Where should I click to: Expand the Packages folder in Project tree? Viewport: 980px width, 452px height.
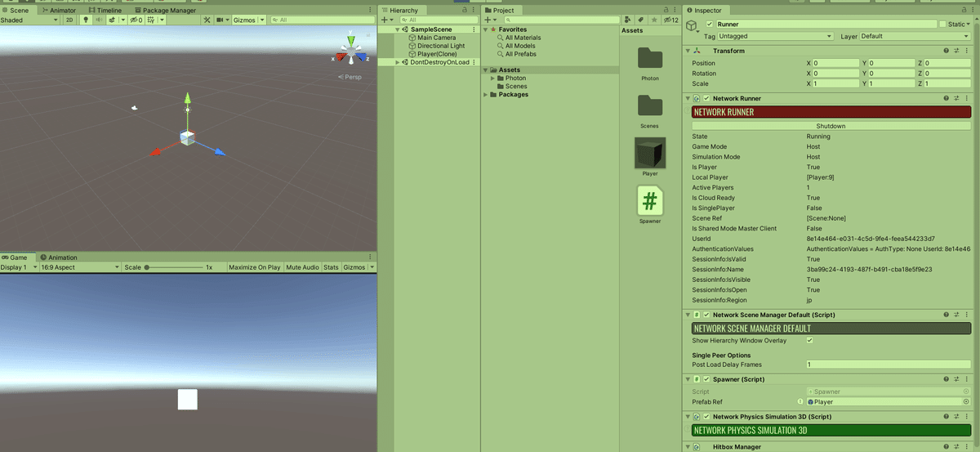point(485,95)
